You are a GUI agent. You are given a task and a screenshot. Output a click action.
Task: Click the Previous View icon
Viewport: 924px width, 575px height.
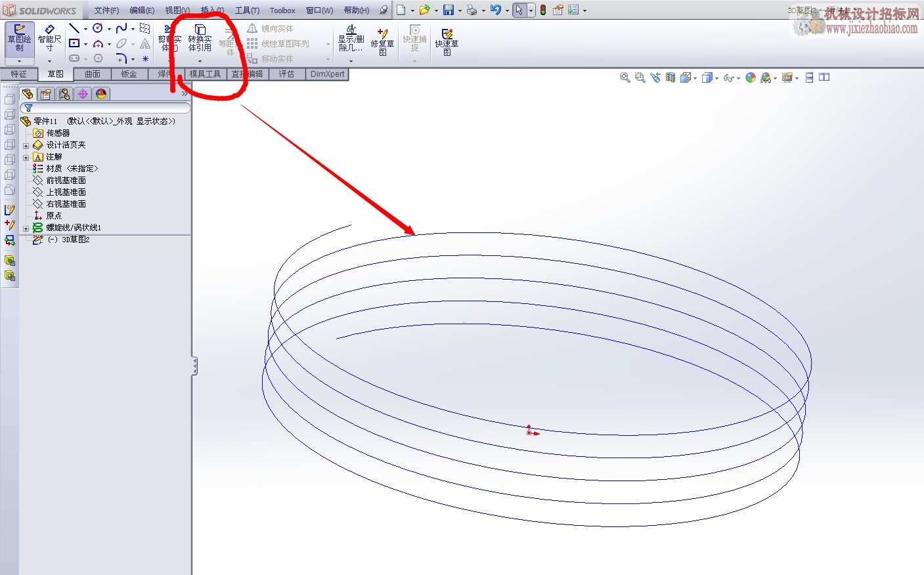pyautogui.click(x=655, y=77)
